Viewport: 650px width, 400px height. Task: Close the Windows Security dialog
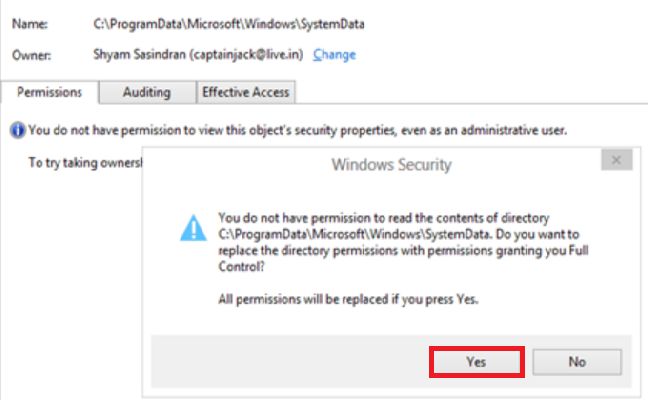(x=617, y=160)
